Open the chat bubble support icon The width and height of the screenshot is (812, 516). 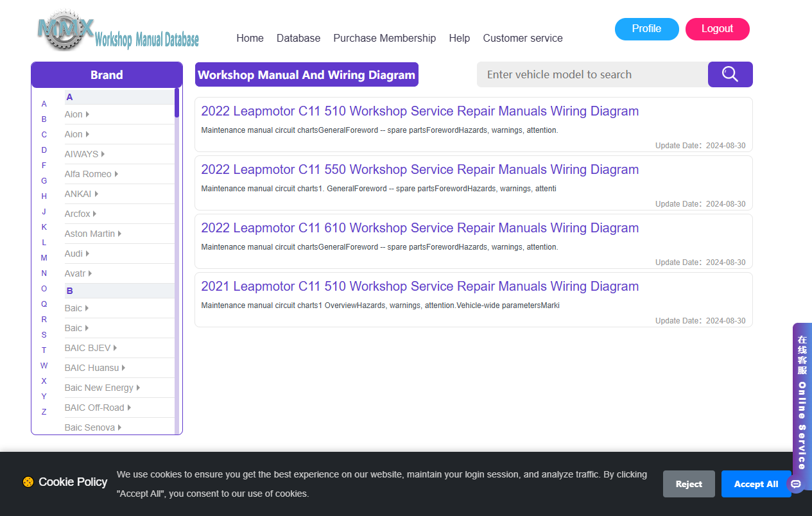[796, 484]
